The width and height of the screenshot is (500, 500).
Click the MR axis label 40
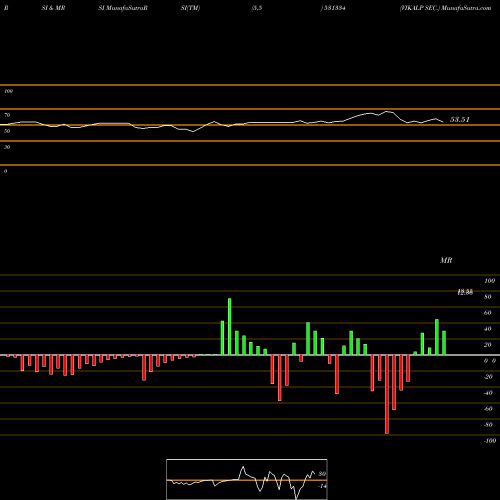[488, 329]
